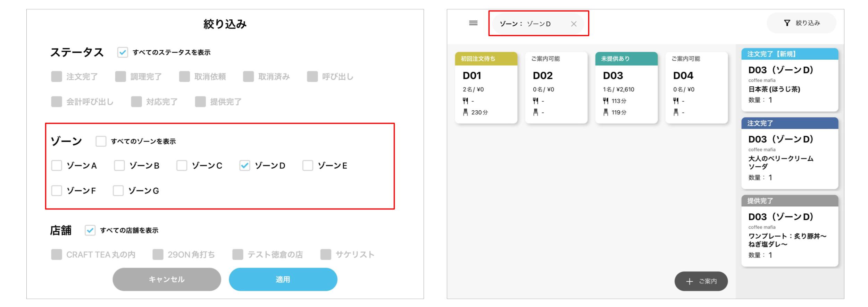Viewport: 868px width, 307px height.
Task: Check the ゾーンA checkbox
Action: (57, 165)
